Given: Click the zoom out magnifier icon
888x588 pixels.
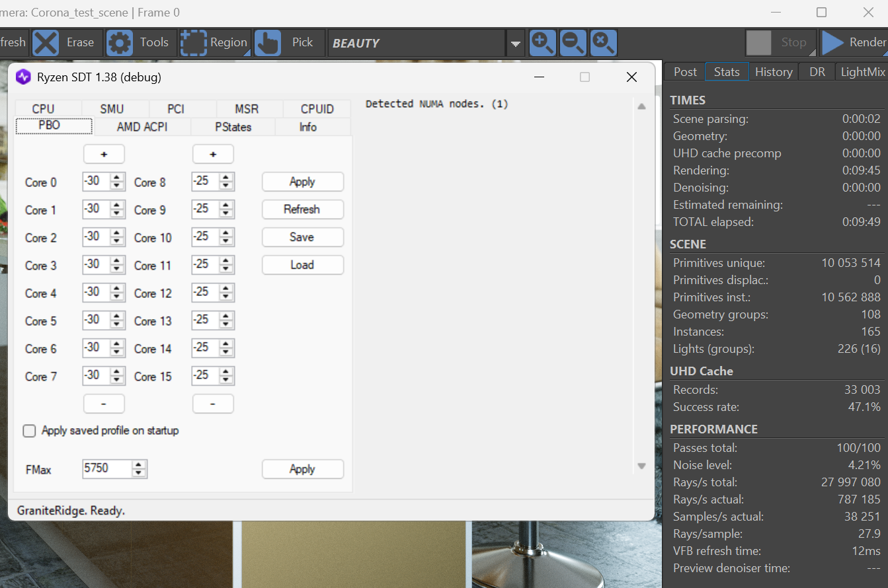Looking at the screenshot, I should tap(573, 43).
